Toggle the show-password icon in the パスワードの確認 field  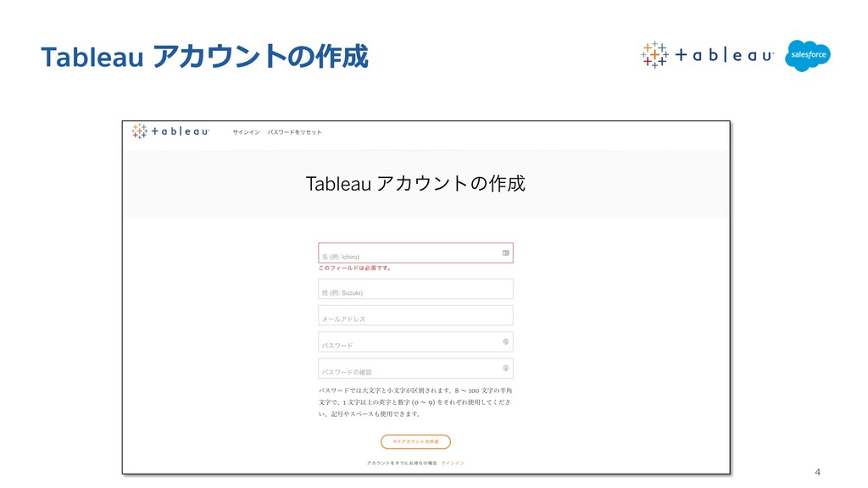tap(505, 369)
